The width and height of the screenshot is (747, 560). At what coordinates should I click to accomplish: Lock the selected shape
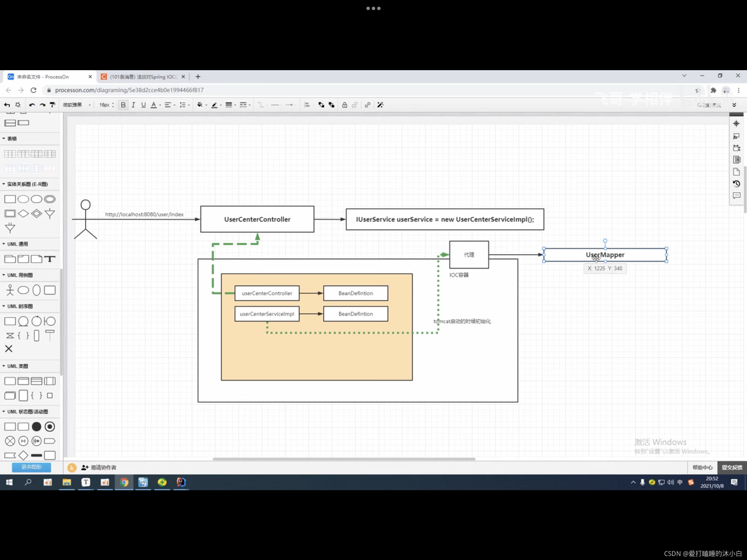(345, 105)
